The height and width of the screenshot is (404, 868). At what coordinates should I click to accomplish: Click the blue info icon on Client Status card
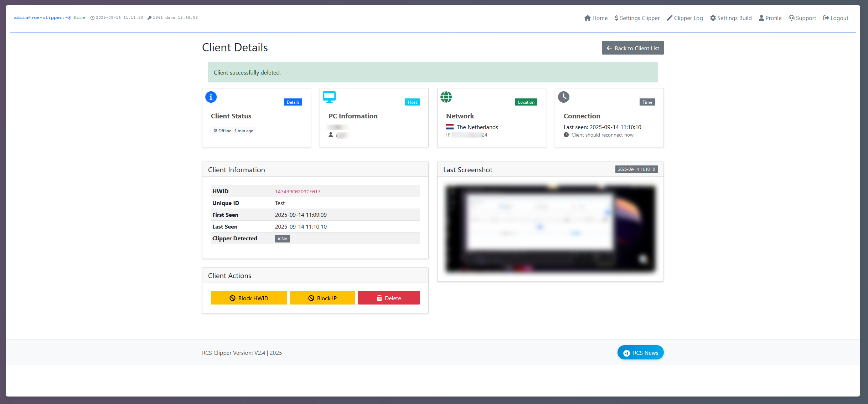pyautogui.click(x=211, y=97)
